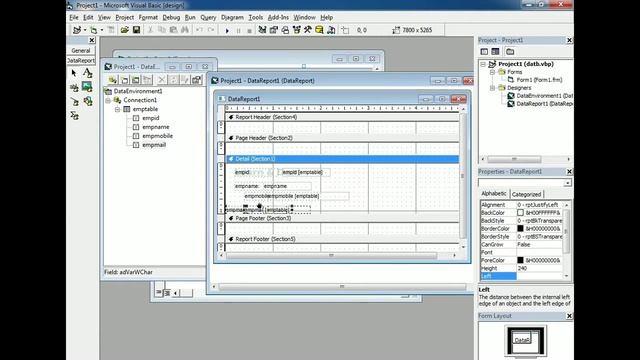Open the Properties Window toolbar icon
The image size is (640, 360).
pyautogui.click(x=273, y=30)
